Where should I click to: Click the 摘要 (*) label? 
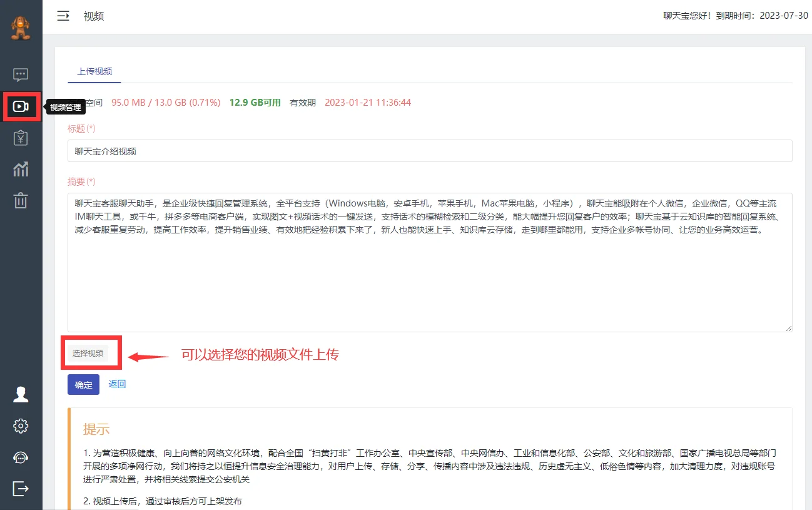(x=81, y=181)
